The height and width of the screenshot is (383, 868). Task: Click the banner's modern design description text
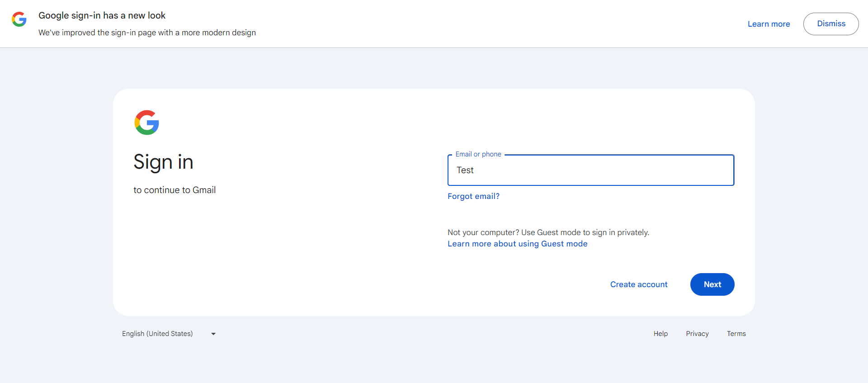click(147, 33)
